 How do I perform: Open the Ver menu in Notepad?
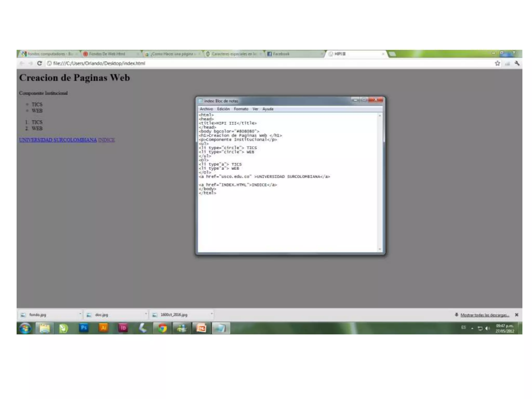click(256, 109)
